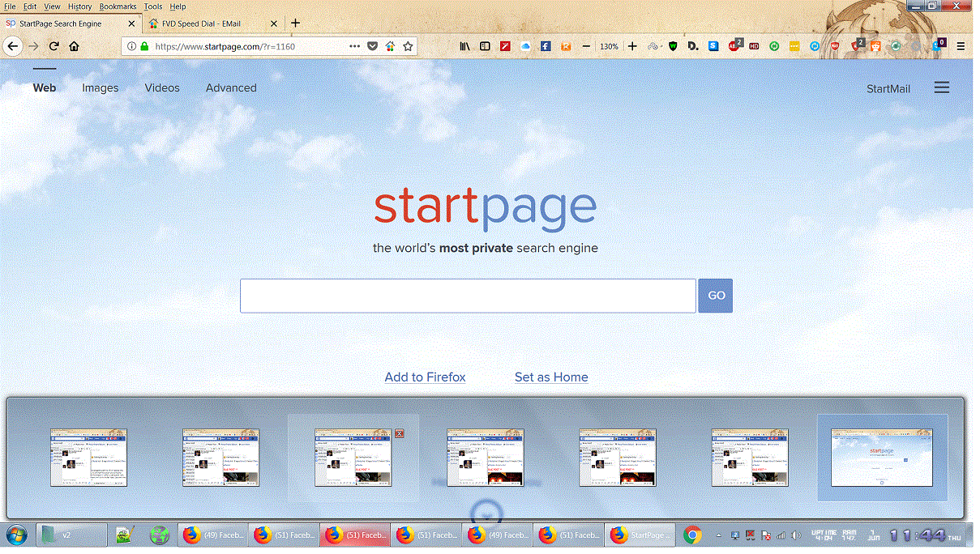Bookmark this page with the star icon
The image size is (980, 554).
click(408, 46)
